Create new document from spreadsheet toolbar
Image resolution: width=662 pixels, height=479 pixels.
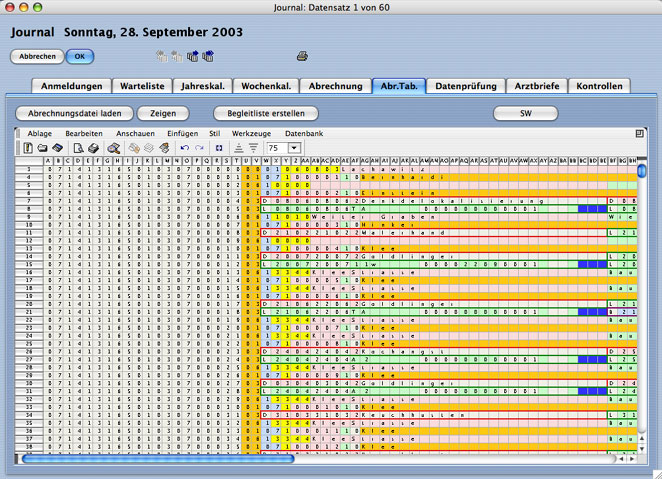tap(28, 148)
